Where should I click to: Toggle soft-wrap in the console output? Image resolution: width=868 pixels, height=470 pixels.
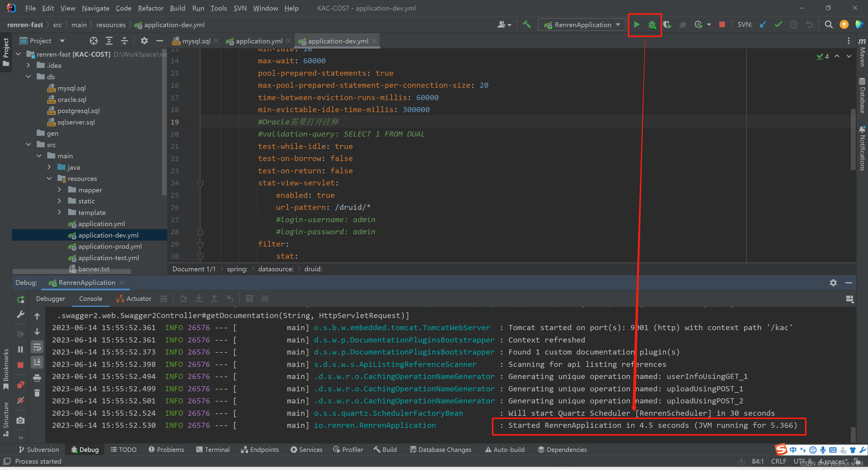37,347
